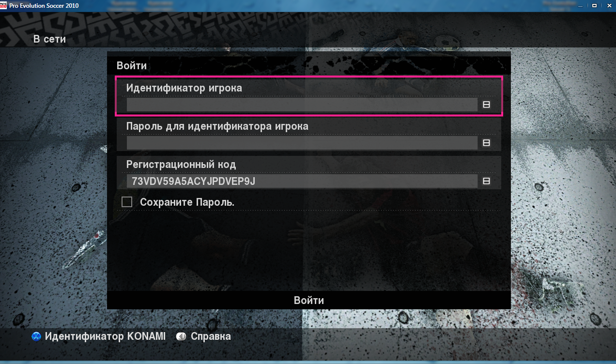Viewport: 616px width, 364px height.
Task: Enable the Сохраните Пароль checkbox
Action: (127, 202)
